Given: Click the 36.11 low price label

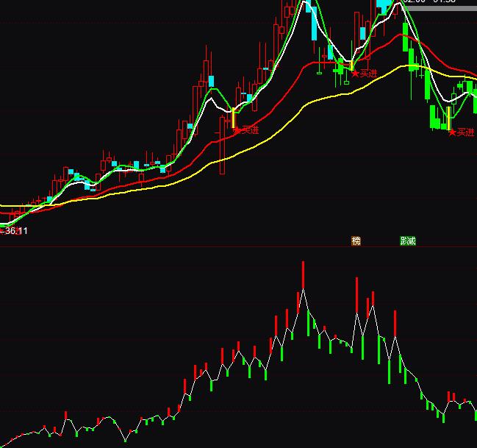Looking at the screenshot, I should (15, 231).
